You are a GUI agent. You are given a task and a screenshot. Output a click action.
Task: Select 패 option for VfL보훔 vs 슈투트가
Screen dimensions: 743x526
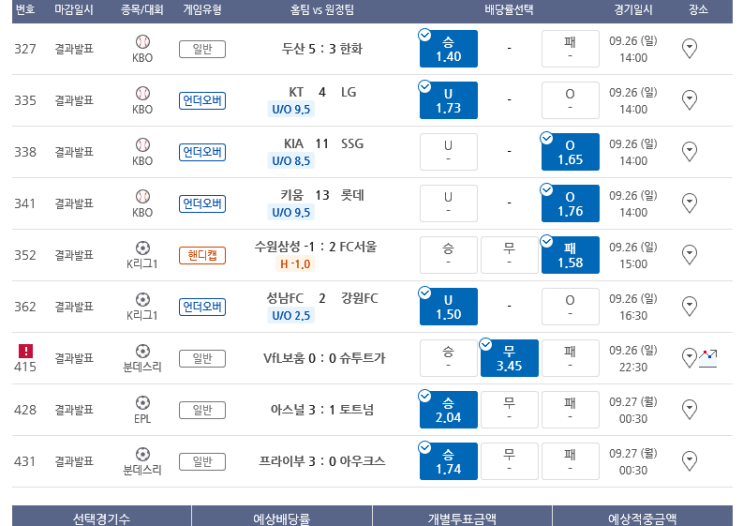coord(570,359)
